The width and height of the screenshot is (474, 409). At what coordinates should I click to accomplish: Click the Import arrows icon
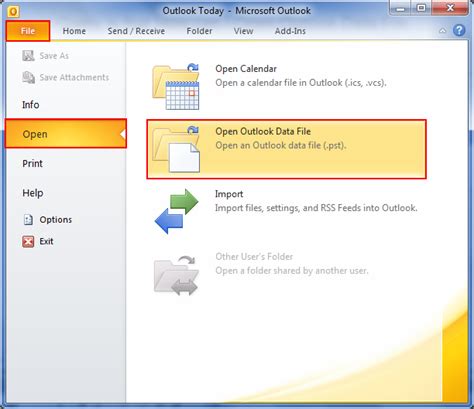click(x=177, y=211)
